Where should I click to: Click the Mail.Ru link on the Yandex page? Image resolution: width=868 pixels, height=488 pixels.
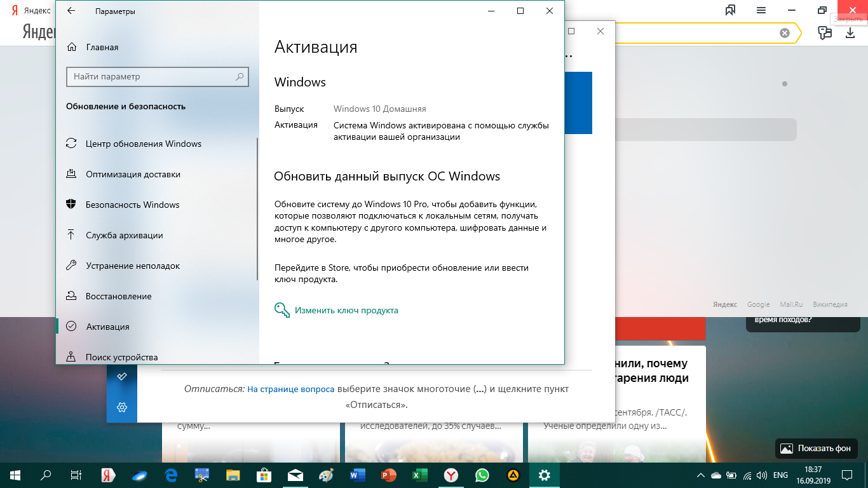coord(790,304)
